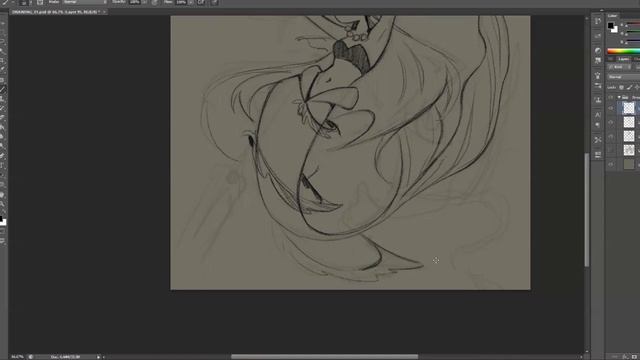The image size is (640, 360).
Task: Select the Hand tool
Action: [3, 195]
